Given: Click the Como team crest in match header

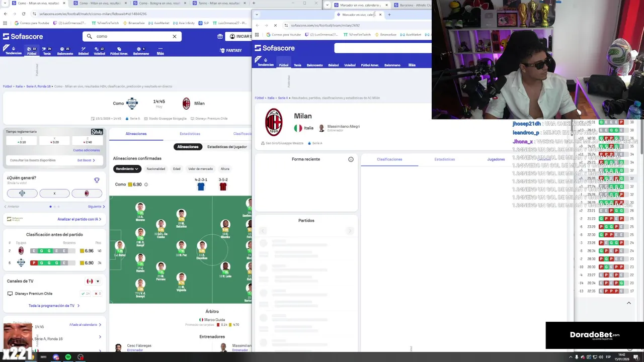Looking at the screenshot, I should (132, 103).
